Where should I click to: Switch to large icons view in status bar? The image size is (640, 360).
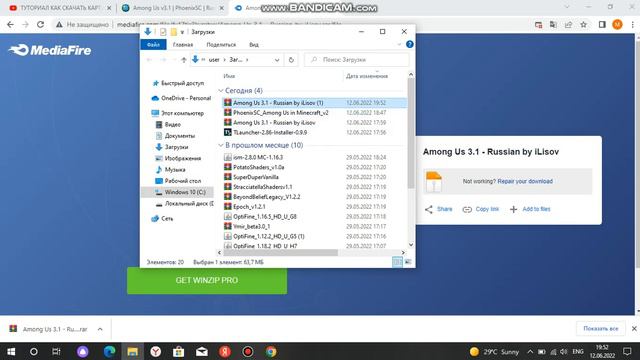point(408,262)
